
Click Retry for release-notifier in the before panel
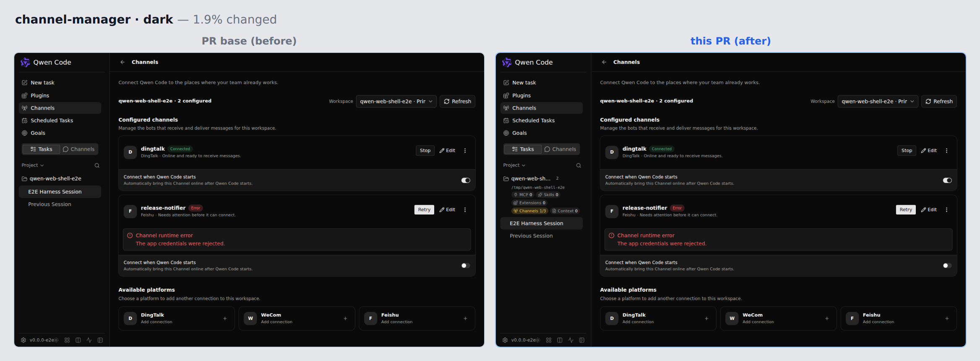pos(424,210)
